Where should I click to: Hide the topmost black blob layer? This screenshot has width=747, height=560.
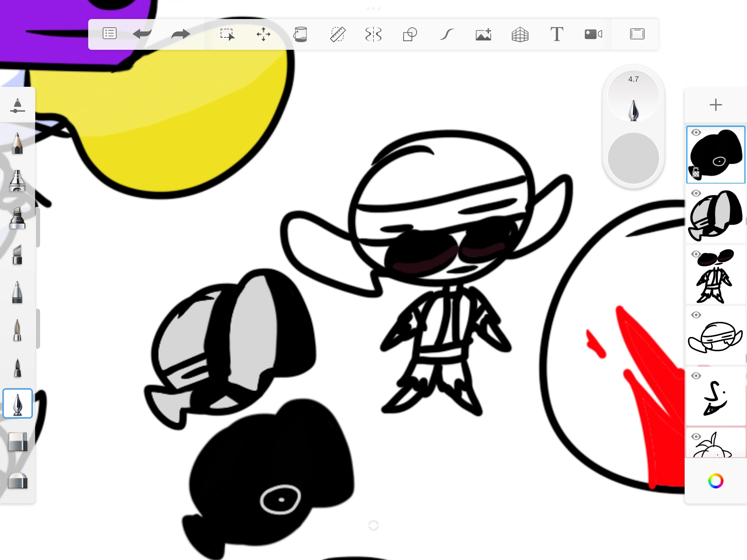point(696,132)
